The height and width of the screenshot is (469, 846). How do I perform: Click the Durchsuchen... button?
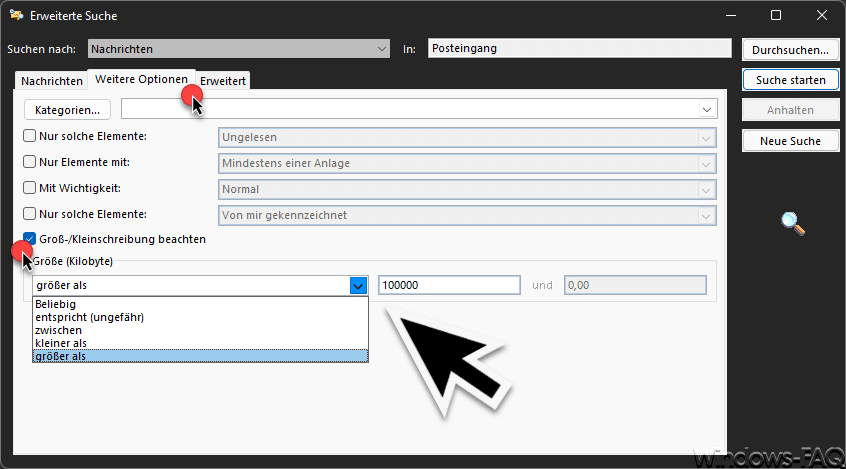coord(790,50)
